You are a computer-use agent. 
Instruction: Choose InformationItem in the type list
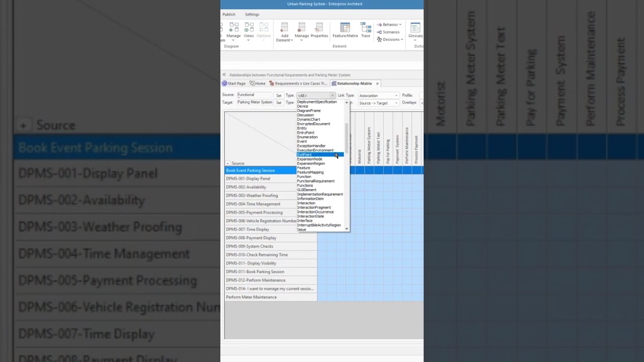[x=310, y=199]
